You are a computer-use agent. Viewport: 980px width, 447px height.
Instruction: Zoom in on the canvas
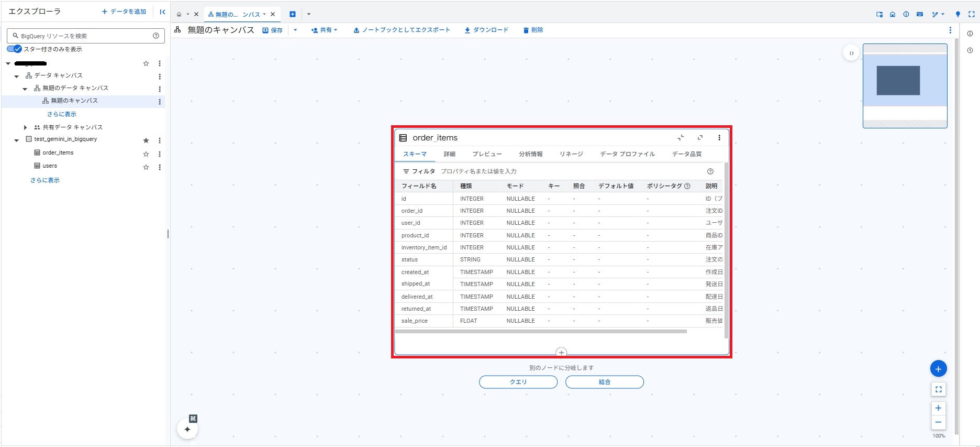(938, 408)
